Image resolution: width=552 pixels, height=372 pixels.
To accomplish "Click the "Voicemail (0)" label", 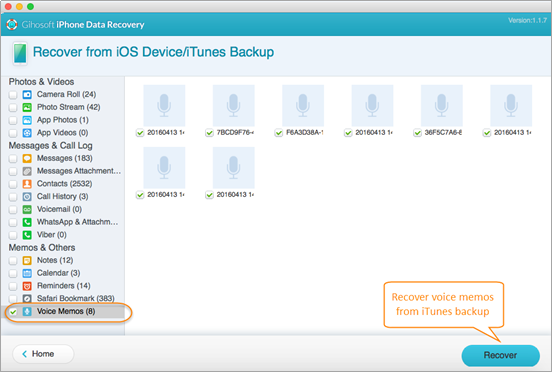I will pyautogui.click(x=59, y=209).
